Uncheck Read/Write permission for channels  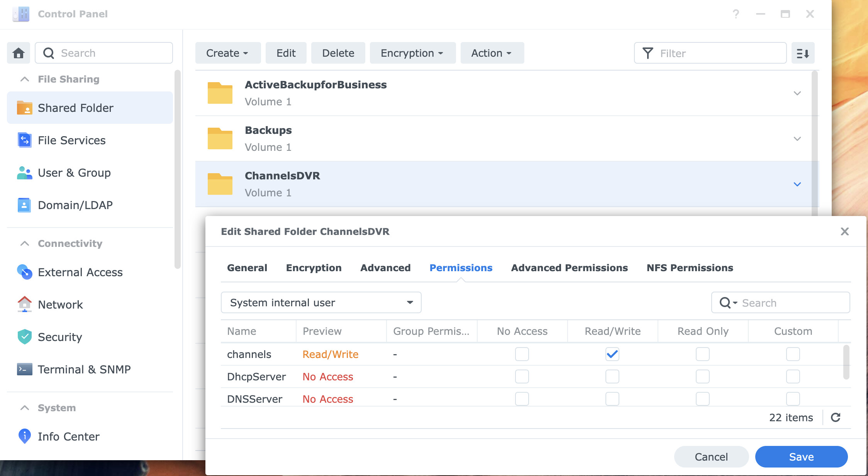(x=612, y=354)
